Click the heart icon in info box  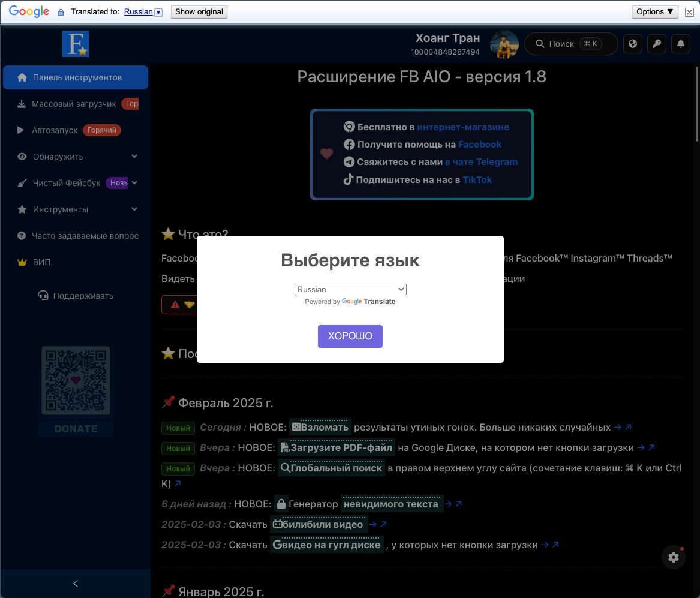[x=326, y=154]
